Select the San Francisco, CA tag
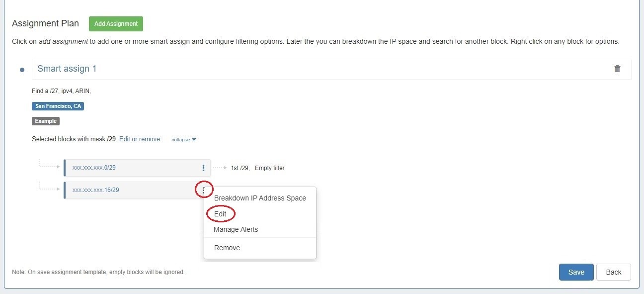The width and height of the screenshot is (644, 294). tap(58, 106)
